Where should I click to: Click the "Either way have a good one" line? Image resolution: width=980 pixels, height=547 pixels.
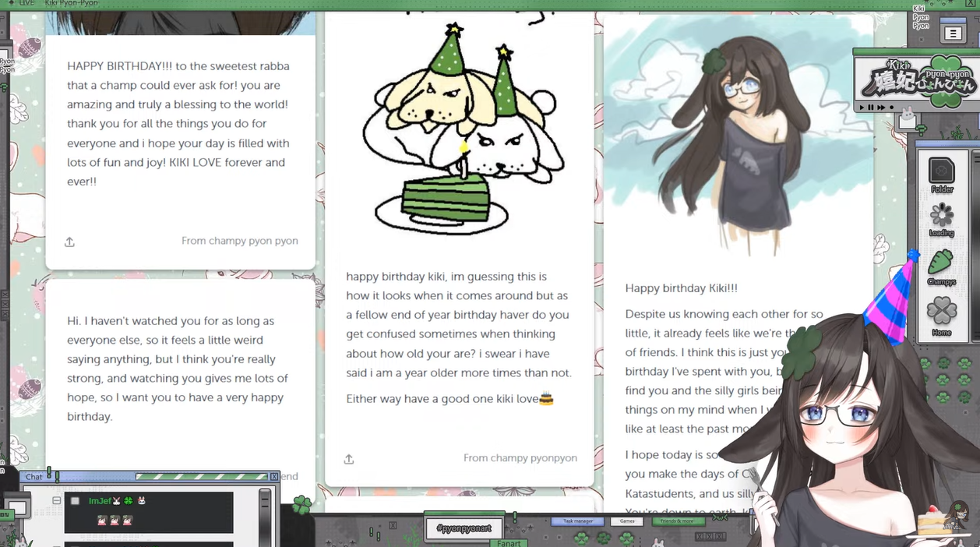coord(449,399)
